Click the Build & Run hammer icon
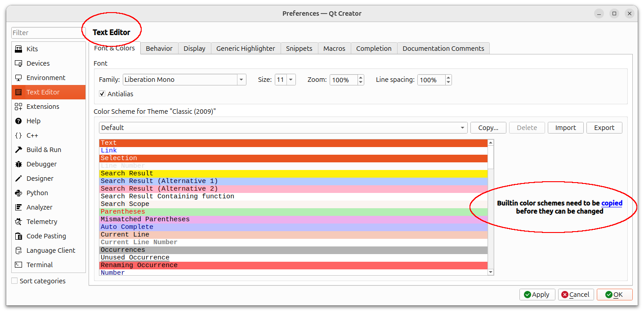644x313 pixels. (18, 150)
